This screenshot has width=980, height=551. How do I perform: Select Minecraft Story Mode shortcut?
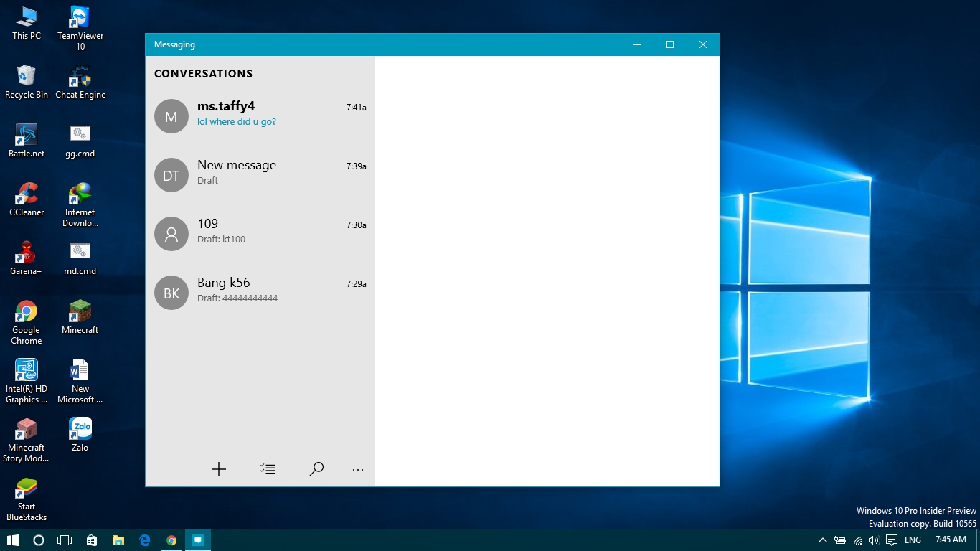pos(27,440)
